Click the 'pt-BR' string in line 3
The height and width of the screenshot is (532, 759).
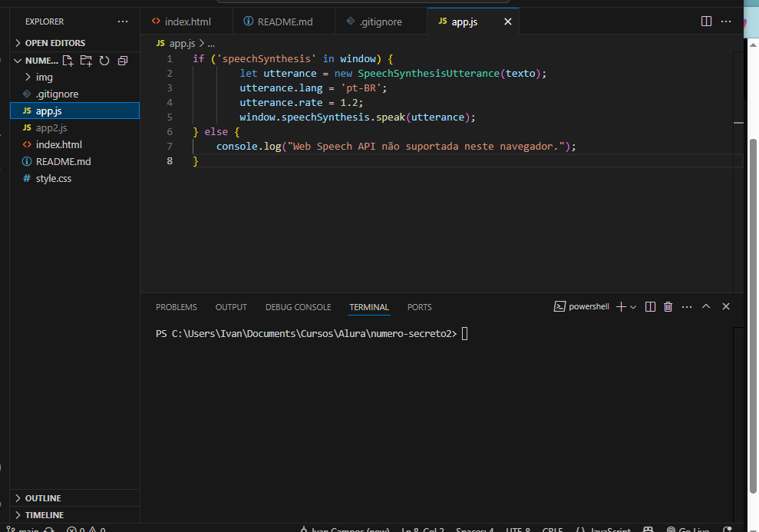(x=361, y=88)
